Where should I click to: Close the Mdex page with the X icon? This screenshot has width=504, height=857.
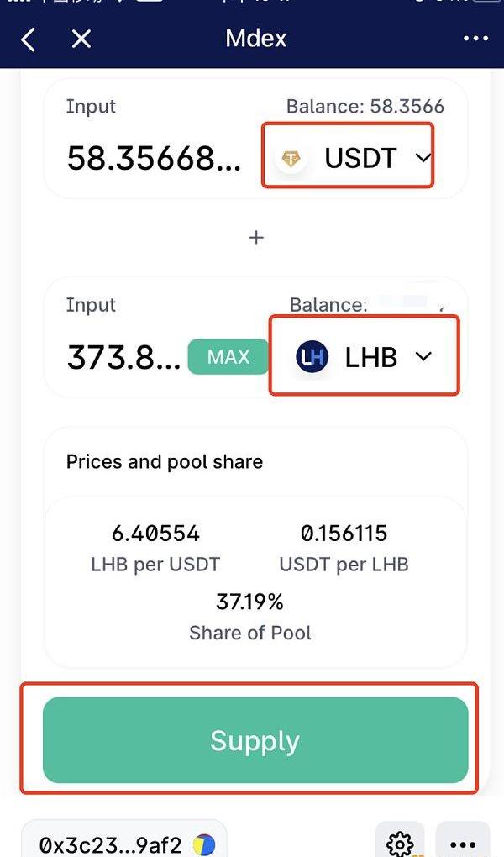coord(81,39)
